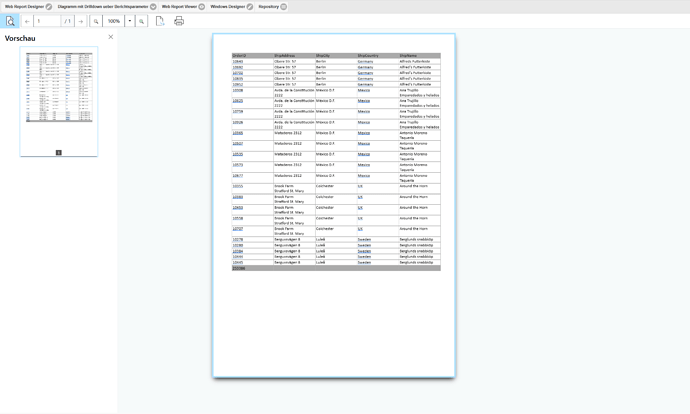Select the Windows Designer tab
The width and height of the screenshot is (690, 414).
pyautogui.click(x=227, y=6)
